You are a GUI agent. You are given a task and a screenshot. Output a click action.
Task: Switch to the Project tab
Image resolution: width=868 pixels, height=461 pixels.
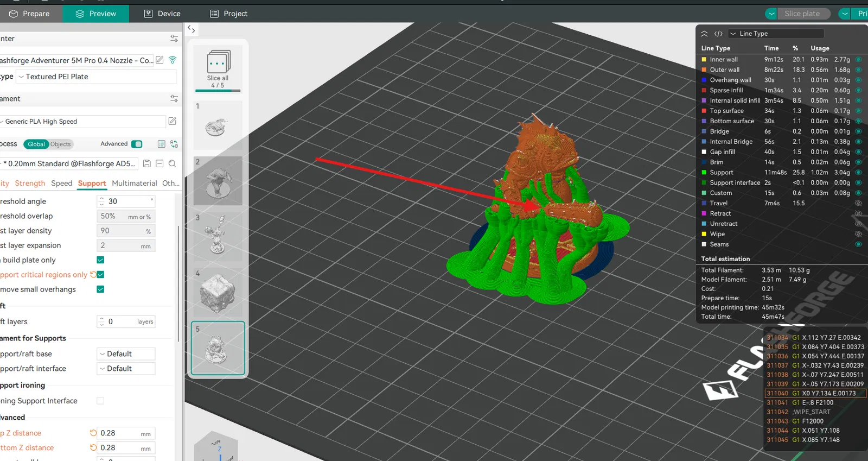pyautogui.click(x=228, y=14)
